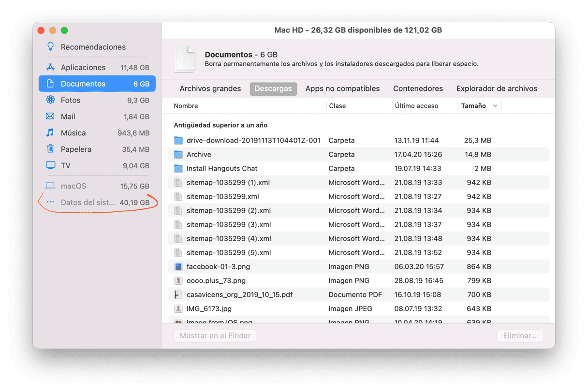Viewport: 588px width, 392px height.
Task: Switch to the Contenedores tab
Action: 418,89
